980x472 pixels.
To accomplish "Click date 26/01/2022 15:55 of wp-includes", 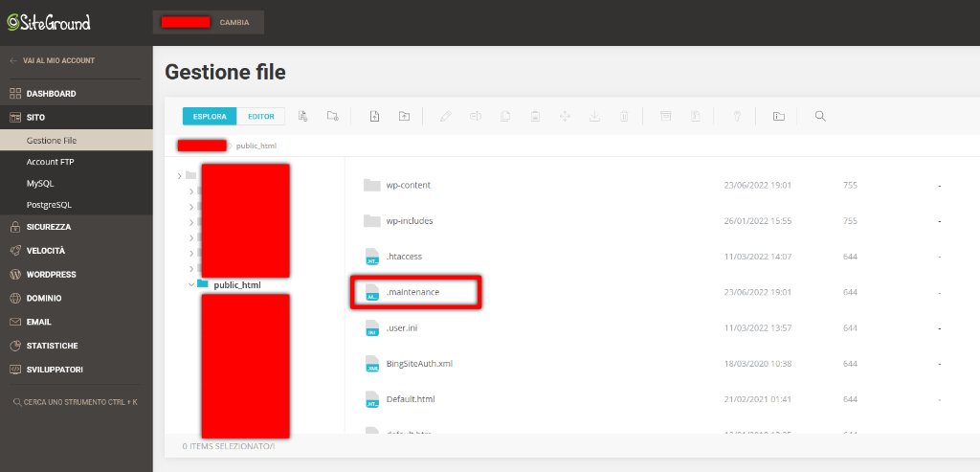I will click(x=758, y=221).
